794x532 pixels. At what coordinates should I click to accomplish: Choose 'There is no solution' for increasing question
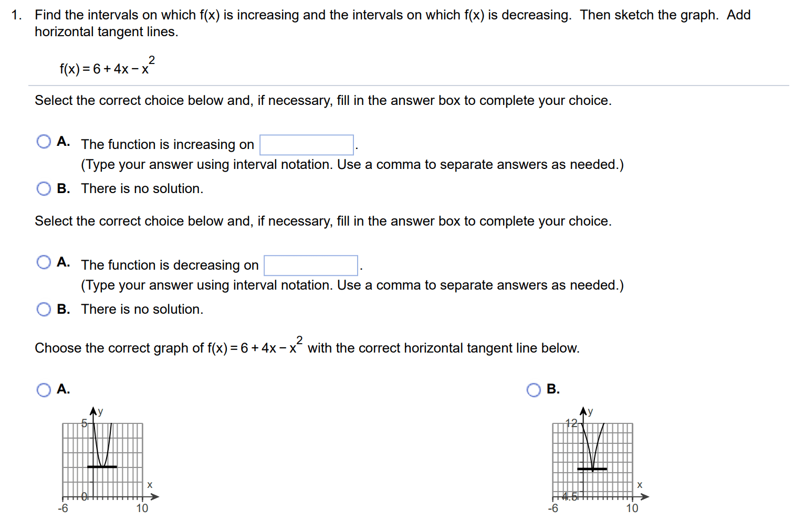(44, 189)
